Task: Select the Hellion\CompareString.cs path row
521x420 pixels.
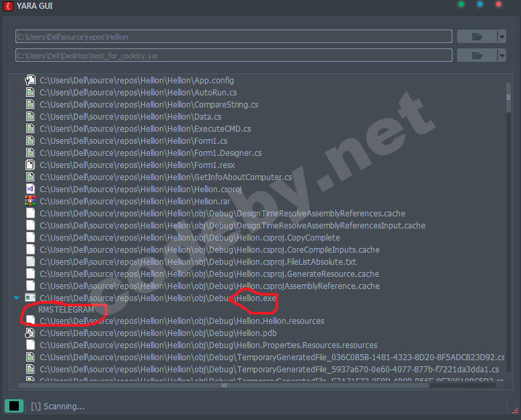Action: [x=149, y=105]
